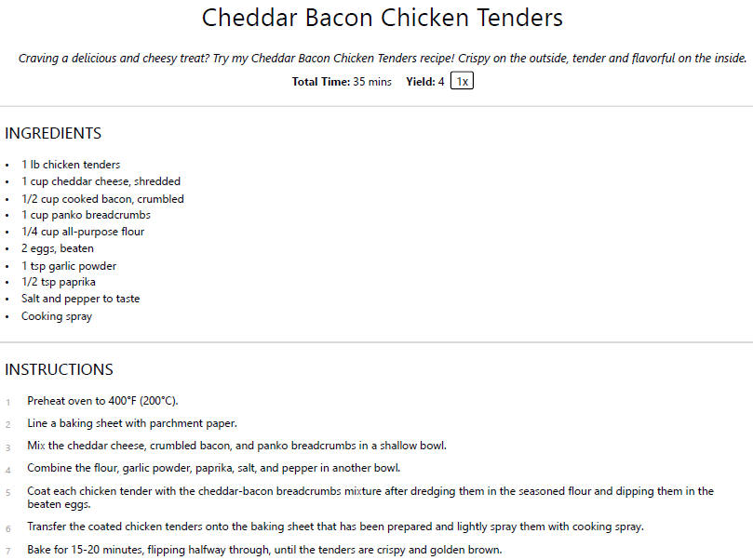Click the Yield label

point(420,82)
